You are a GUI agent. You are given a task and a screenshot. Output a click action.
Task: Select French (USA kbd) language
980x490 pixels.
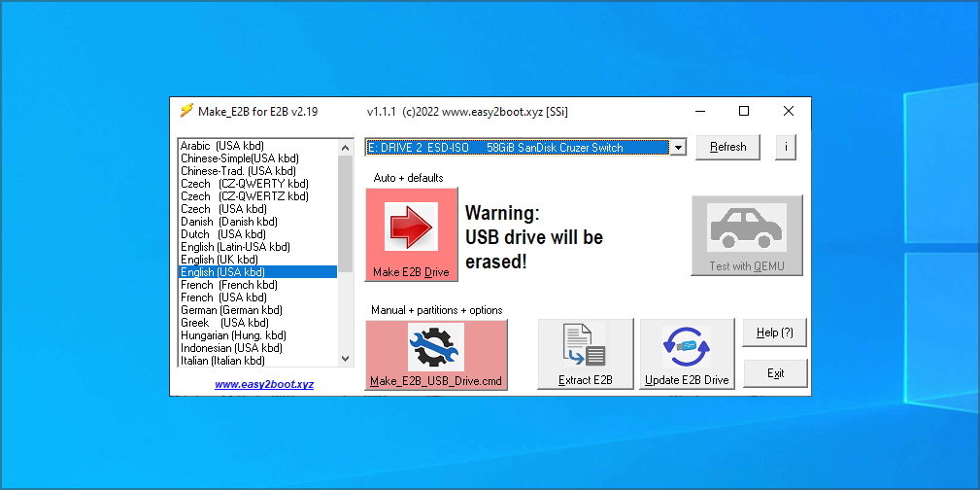(257, 297)
